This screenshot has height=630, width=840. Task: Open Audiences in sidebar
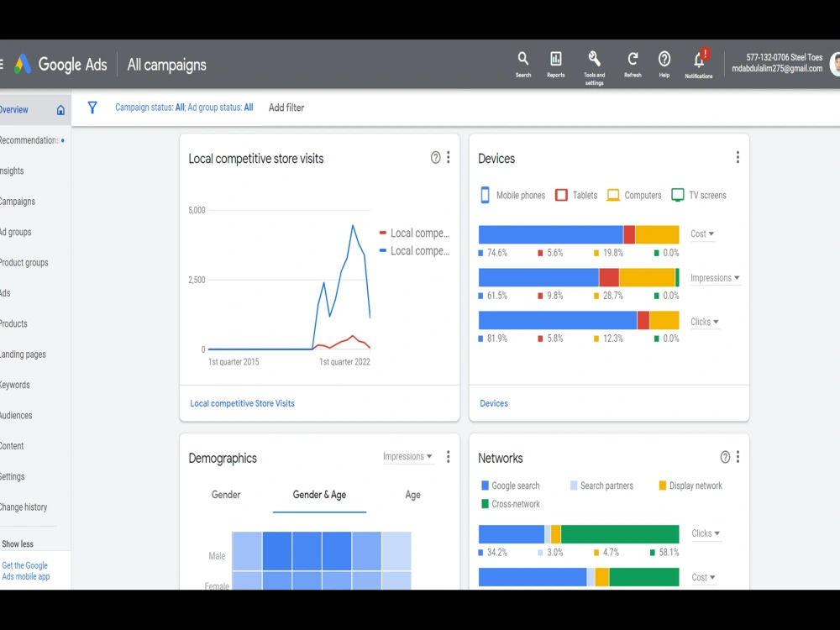pyautogui.click(x=16, y=415)
